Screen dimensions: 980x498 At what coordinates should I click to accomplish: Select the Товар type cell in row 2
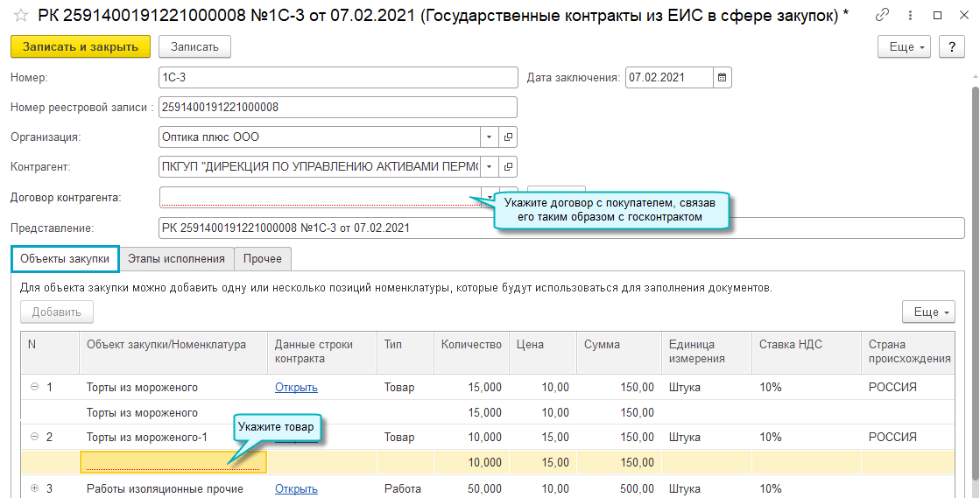405,438
